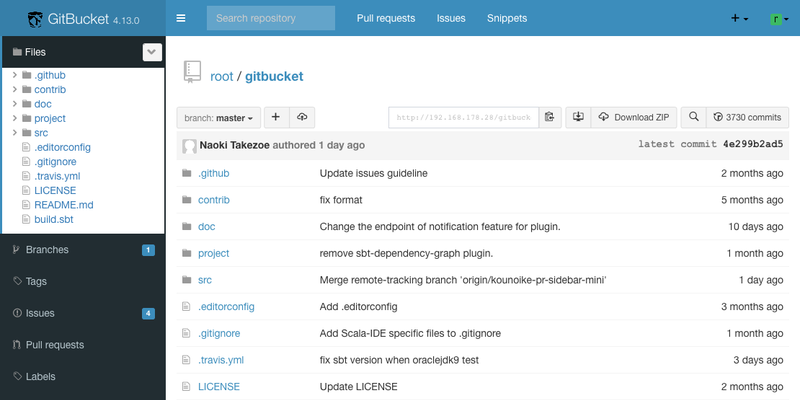Image resolution: width=800 pixels, height=400 pixels.
Task: Toggle the sidebar hamburger menu
Action: (181, 18)
